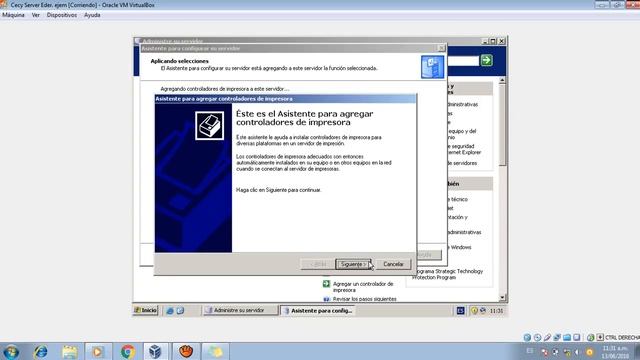Open the Dispositivos menu
The image size is (640, 360).
click(x=62, y=15)
